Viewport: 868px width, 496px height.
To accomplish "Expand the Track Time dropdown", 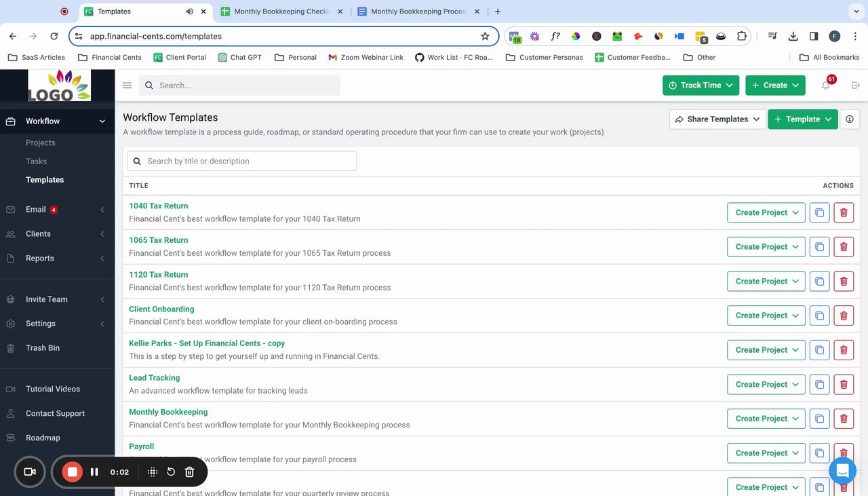I will [x=701, y=85].
